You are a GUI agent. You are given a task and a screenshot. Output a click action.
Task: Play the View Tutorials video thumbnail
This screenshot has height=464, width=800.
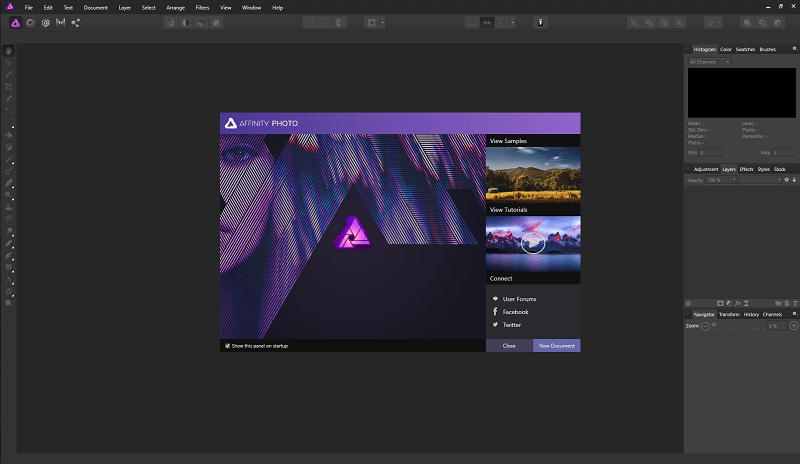533,243
